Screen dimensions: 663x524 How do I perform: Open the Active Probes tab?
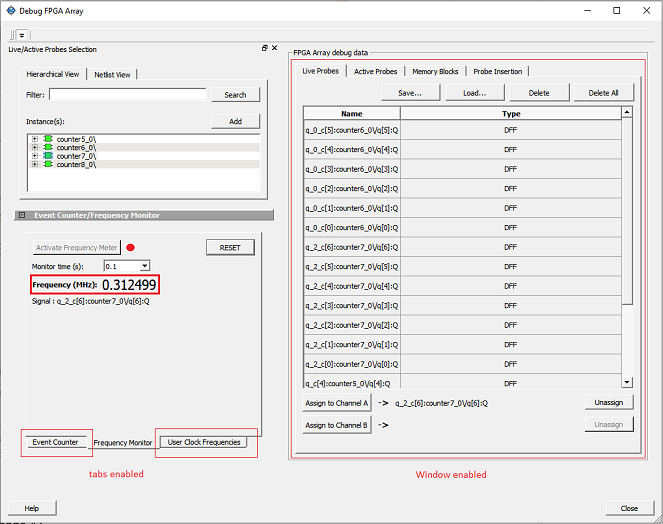375,71
